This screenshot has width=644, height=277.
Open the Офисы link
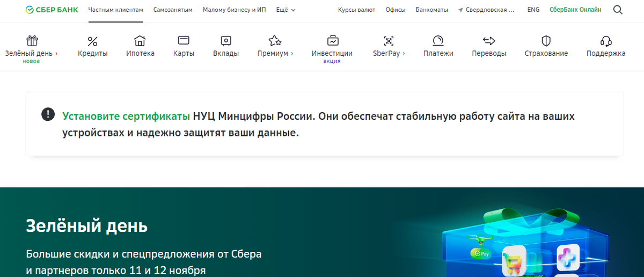pos(396,10)
